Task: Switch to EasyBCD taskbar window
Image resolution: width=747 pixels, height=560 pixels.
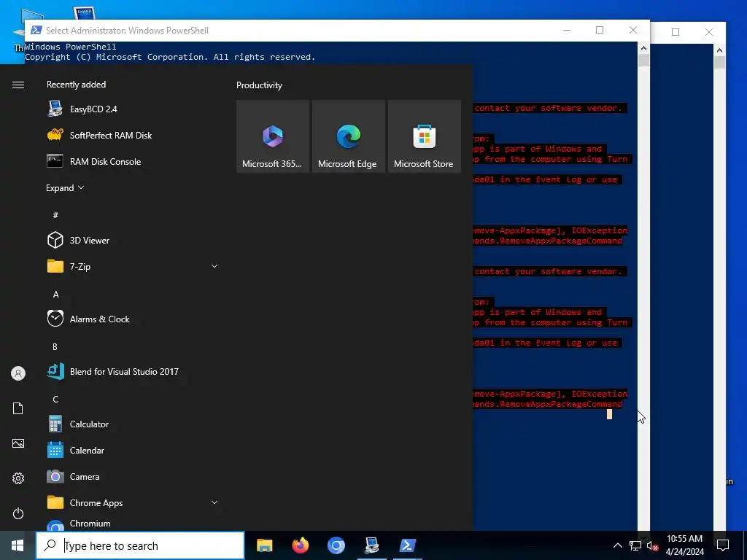Action: [x=371, y=545]
